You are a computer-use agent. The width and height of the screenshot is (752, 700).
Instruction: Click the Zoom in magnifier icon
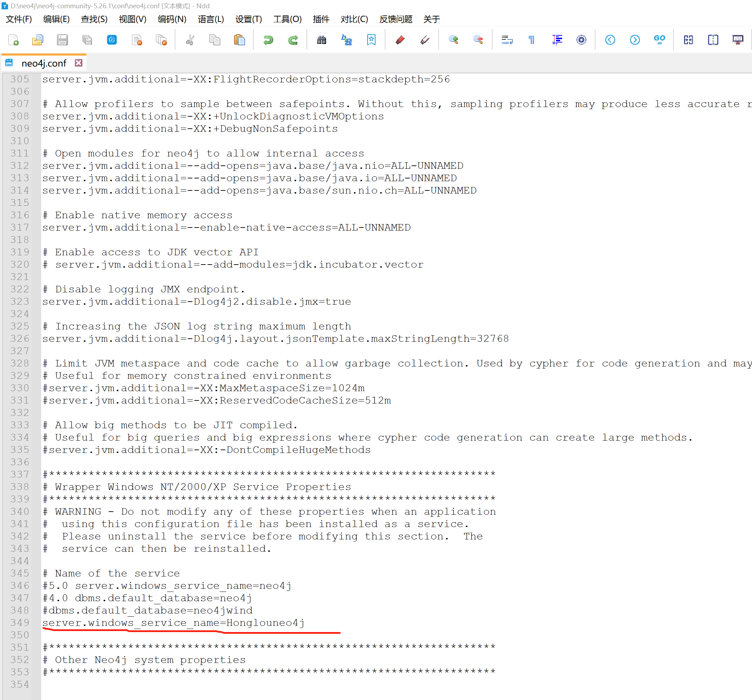pos(453,40)
